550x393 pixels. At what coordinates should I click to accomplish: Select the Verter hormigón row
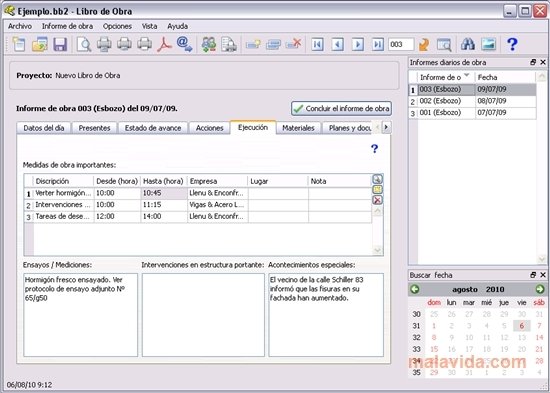pos(198,193)
